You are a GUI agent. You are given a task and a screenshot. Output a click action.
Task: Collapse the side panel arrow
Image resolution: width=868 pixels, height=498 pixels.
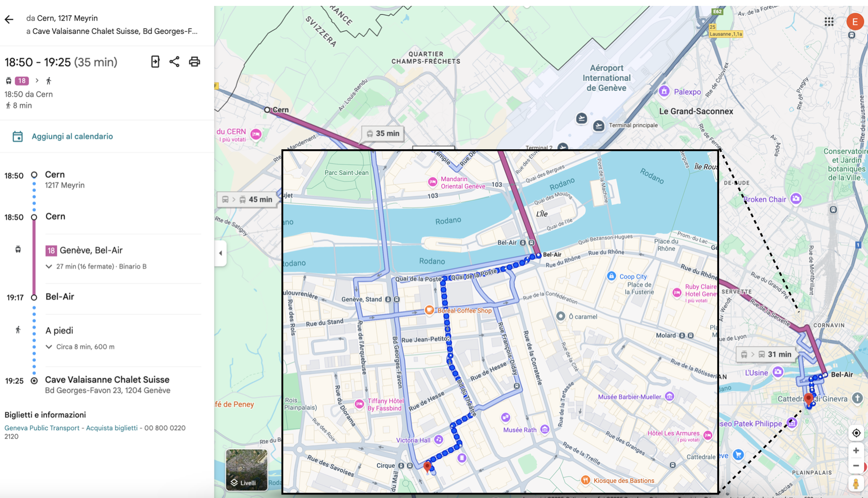[x=220, y=253]
